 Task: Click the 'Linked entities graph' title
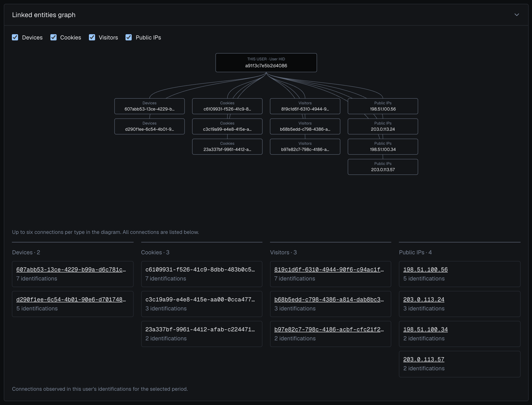(44, 15)
